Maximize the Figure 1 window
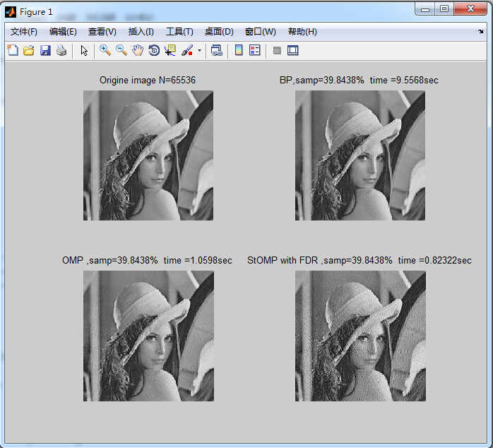493x448 pixels. click(444, 9)
